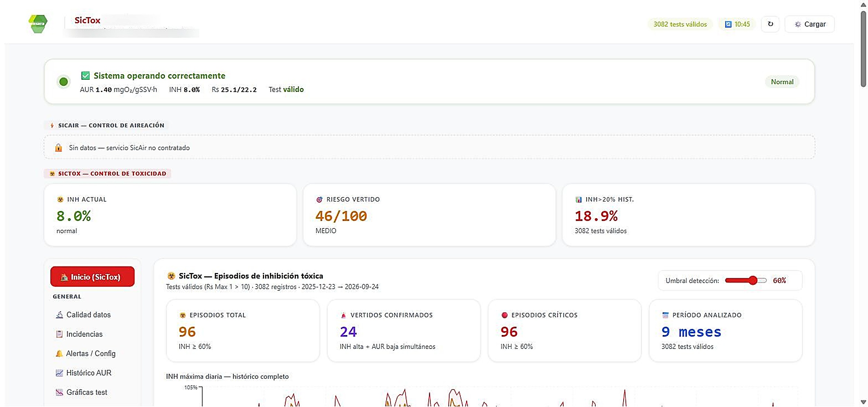
Task: Click the line chart icon for Histórico AUR
Action: tap(60, 373)
